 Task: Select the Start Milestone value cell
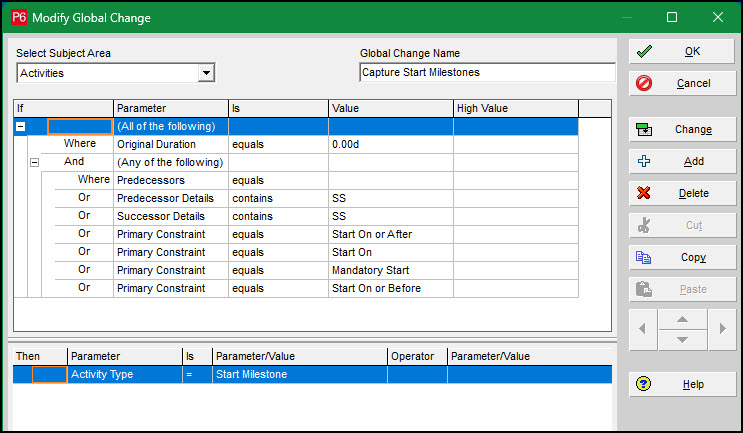299,374
